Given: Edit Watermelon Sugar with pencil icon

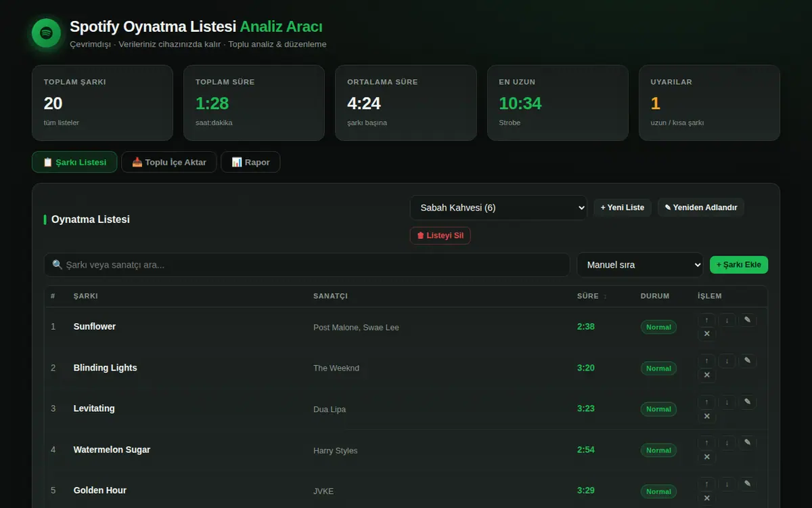Looking at the screenshot, I should click(747, 443).
